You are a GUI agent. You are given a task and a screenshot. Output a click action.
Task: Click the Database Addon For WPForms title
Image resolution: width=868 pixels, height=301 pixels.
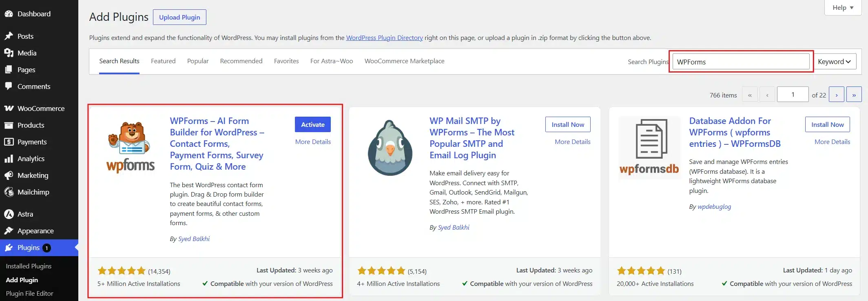735,132
